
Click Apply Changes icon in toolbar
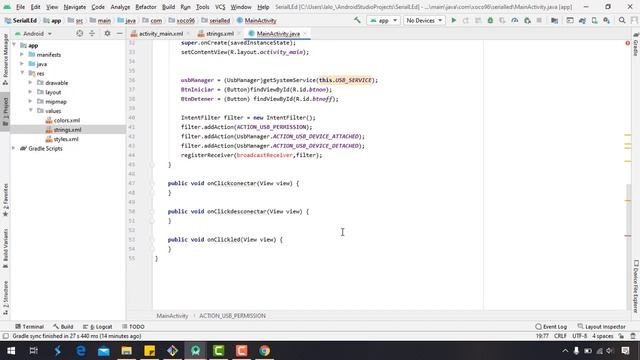(466, 20)
